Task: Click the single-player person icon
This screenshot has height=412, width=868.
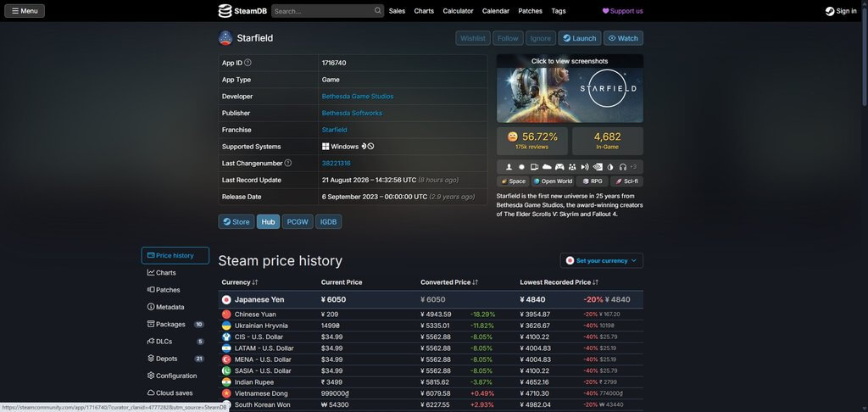Action: [509, 167]
